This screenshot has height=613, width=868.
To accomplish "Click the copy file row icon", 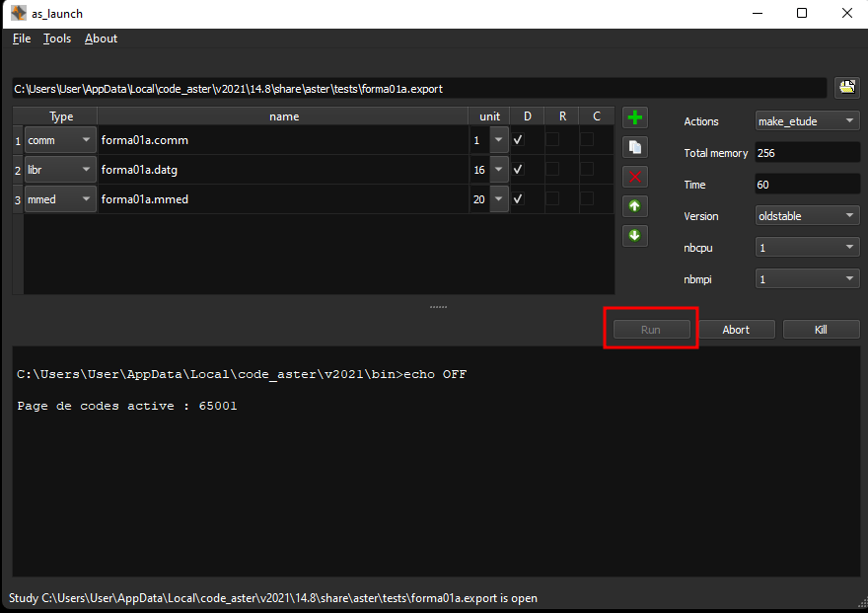I will coord(635,148).
